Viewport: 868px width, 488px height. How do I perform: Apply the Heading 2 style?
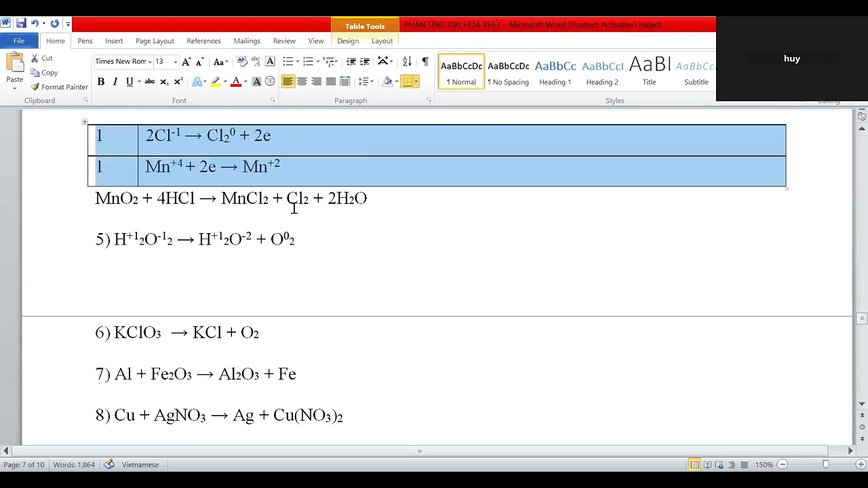tap(602, 72)
